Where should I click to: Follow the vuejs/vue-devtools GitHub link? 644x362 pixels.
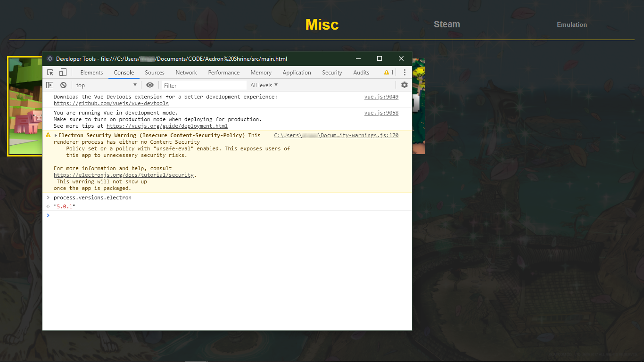(111, 103)
